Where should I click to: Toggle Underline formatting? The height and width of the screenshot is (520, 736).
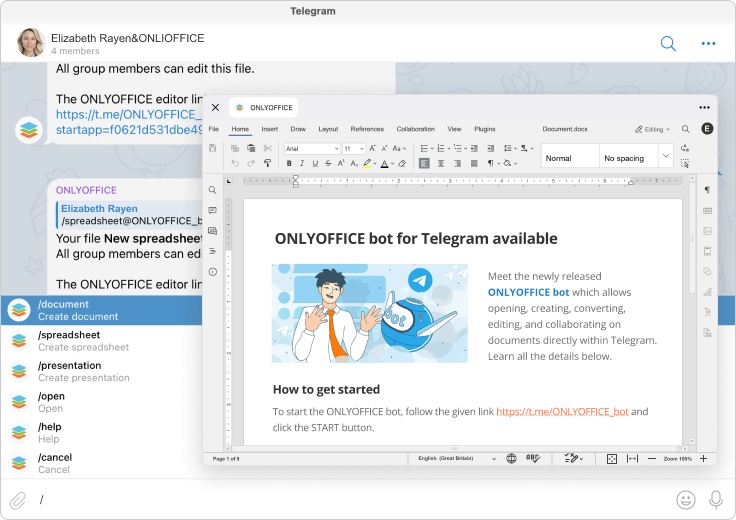click(x=315, y=163)
